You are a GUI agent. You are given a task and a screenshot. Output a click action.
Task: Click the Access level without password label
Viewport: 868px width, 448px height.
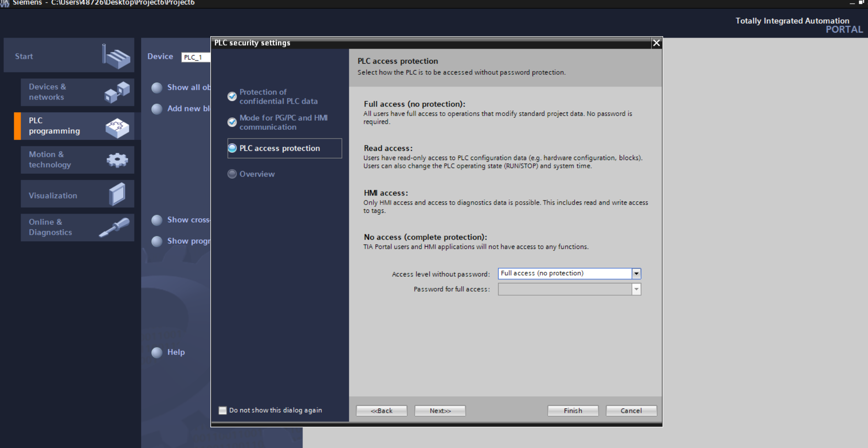[441, 274]
